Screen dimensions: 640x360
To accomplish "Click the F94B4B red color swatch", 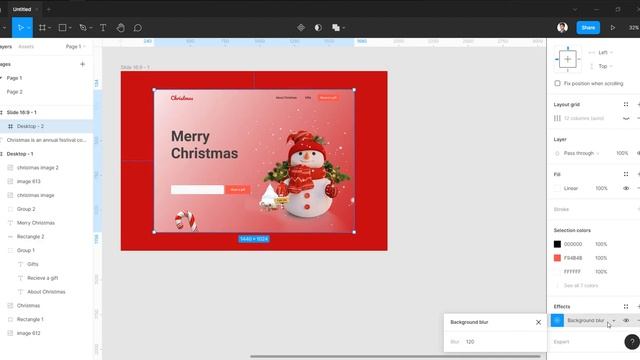I will click(557, 258).
